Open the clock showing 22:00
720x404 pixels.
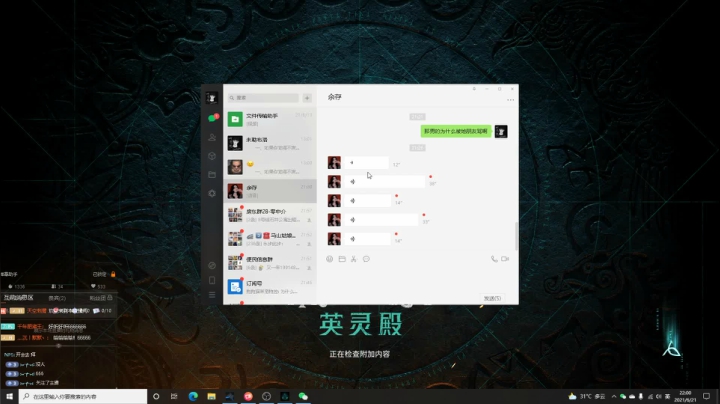pyautogui.click(x=685, y=396)
